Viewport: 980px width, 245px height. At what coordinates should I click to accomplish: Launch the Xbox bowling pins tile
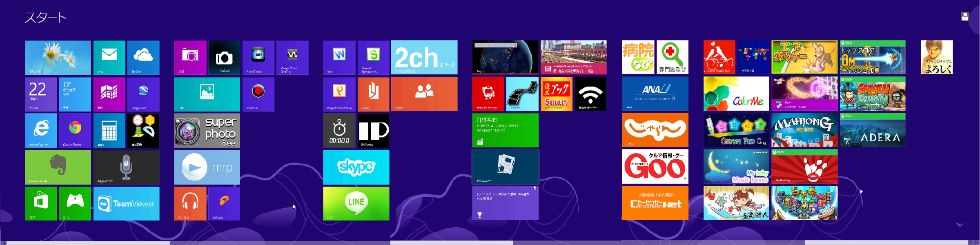coord(804,167)
